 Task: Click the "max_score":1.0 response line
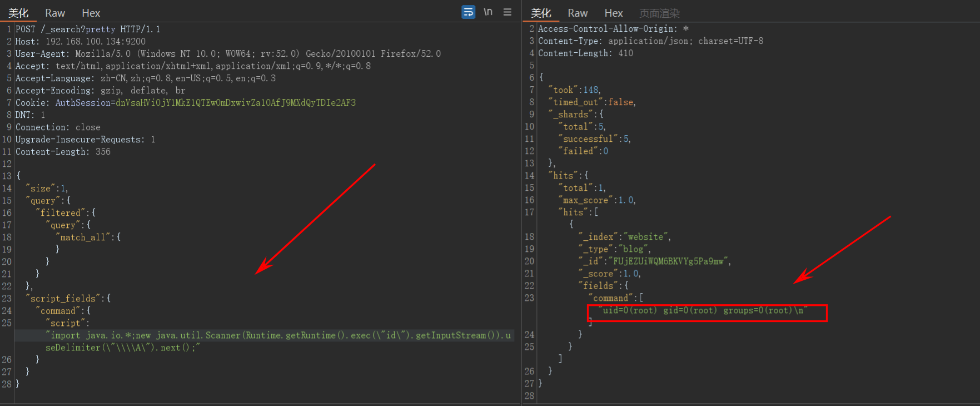tap(597, 200)
